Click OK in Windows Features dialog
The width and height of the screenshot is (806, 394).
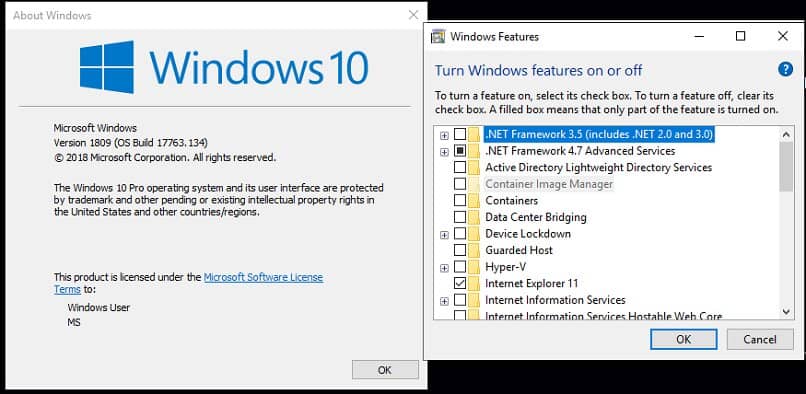pos(683,339)
